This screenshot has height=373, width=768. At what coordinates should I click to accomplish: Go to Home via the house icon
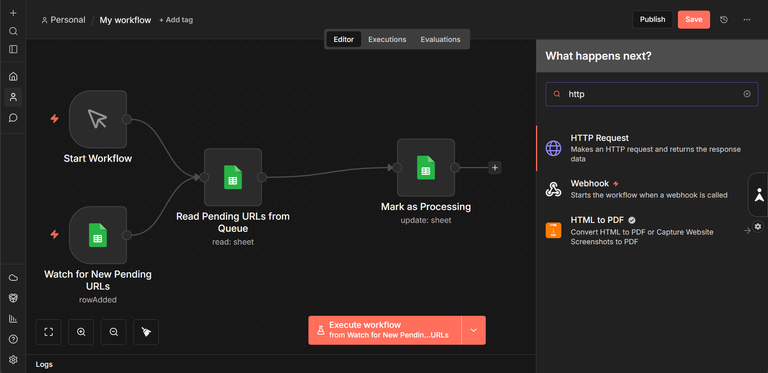tap(13, 76)
